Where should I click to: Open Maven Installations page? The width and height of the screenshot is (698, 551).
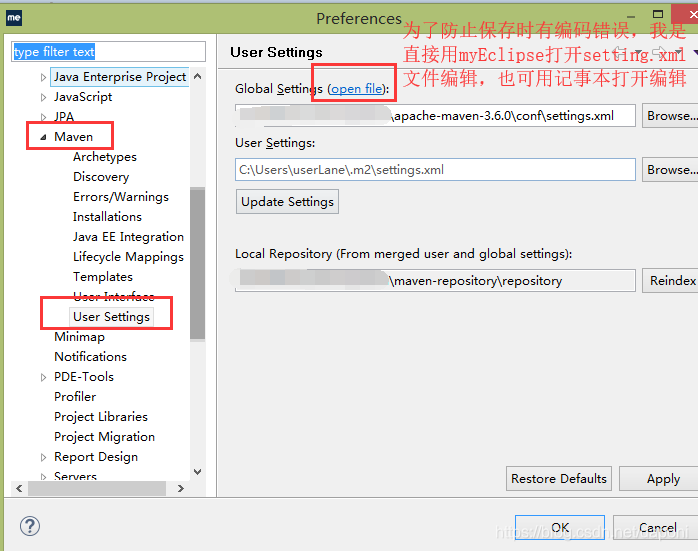107,217
